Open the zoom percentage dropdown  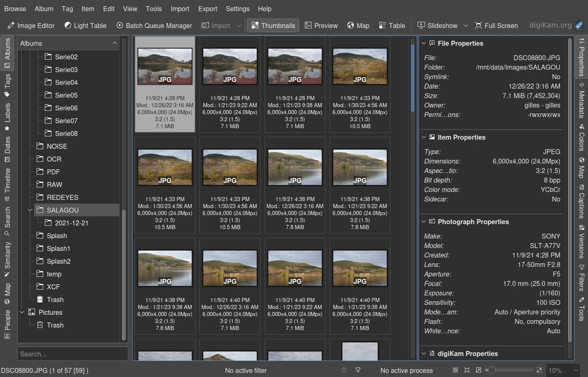pyautogui.click(x=576, y=370)
